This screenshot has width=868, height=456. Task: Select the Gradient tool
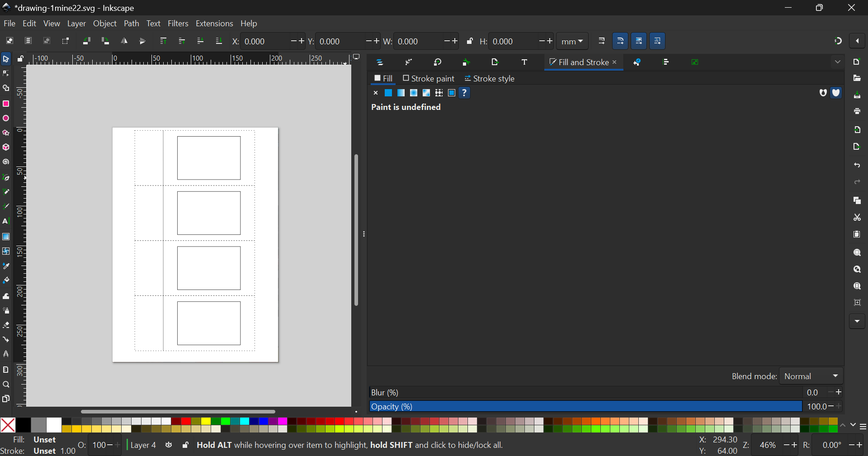click(6, 237)
